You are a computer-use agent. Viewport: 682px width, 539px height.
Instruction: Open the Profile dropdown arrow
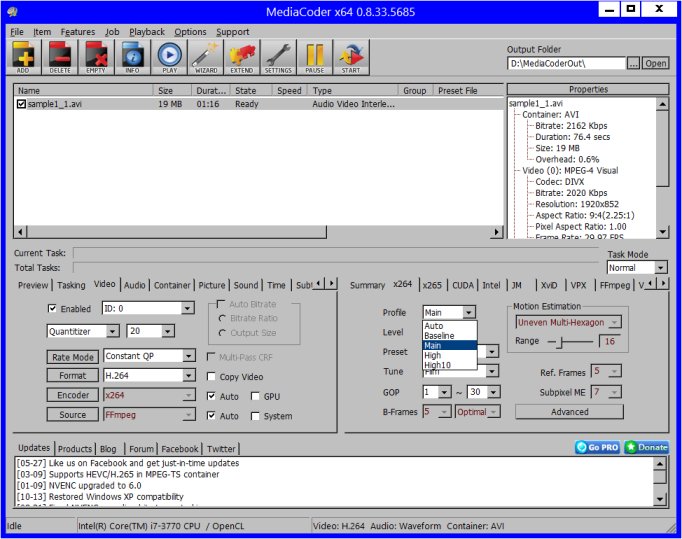[468, 312]
